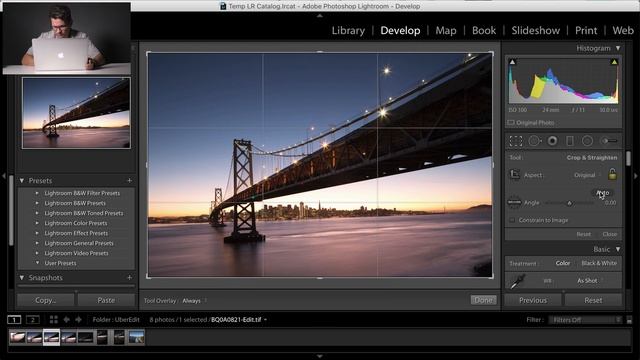640x360 pixels.
Task: Expand Lightroom B&W Filter Presets folder
Action: point(37,193)
